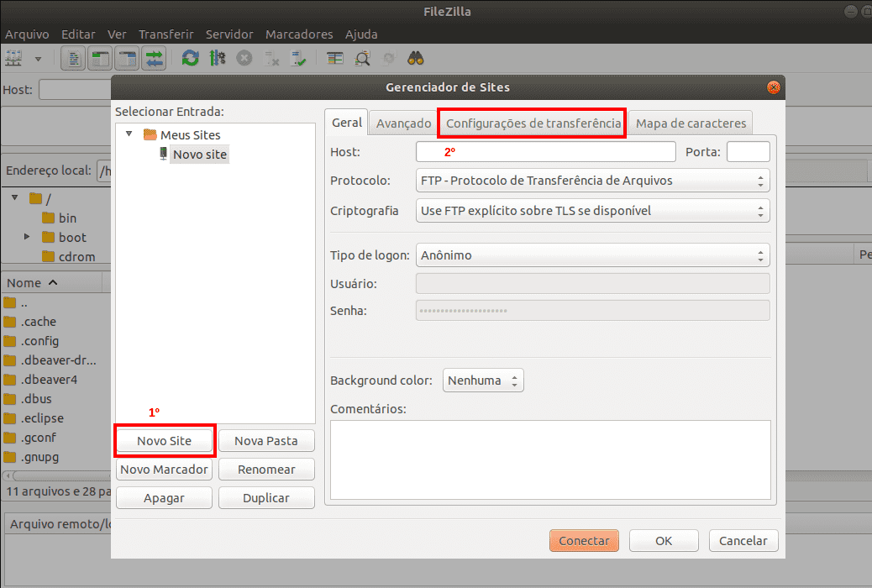Open the Arquivo menu

tap(27, 34)
